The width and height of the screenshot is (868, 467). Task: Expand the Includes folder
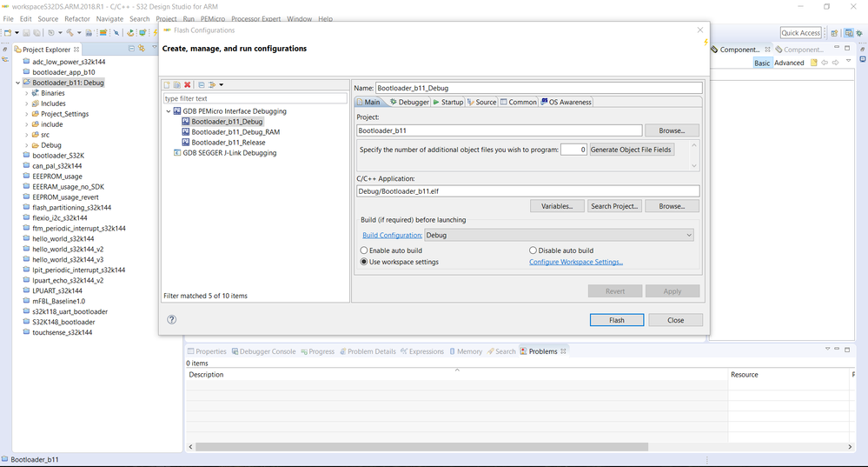[27, 103]
